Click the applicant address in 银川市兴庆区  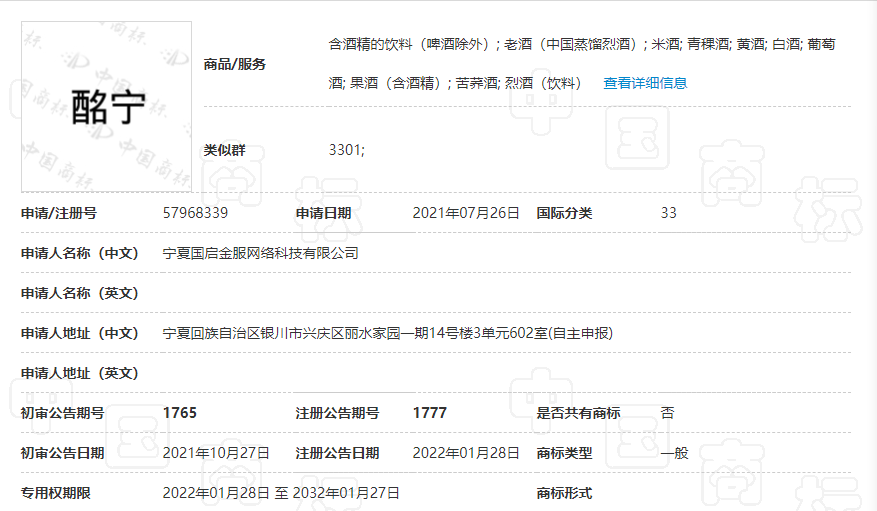click(x=388, y=333)
